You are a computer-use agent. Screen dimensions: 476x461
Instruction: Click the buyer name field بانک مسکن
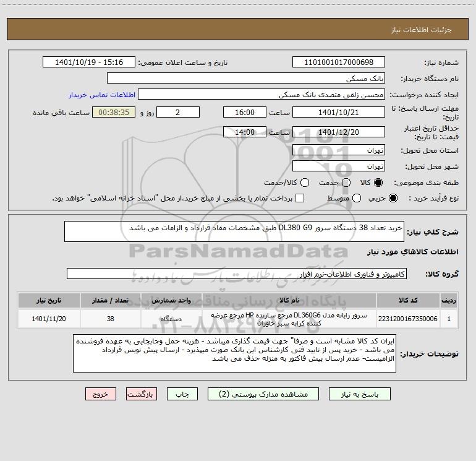tap(246, 79)
